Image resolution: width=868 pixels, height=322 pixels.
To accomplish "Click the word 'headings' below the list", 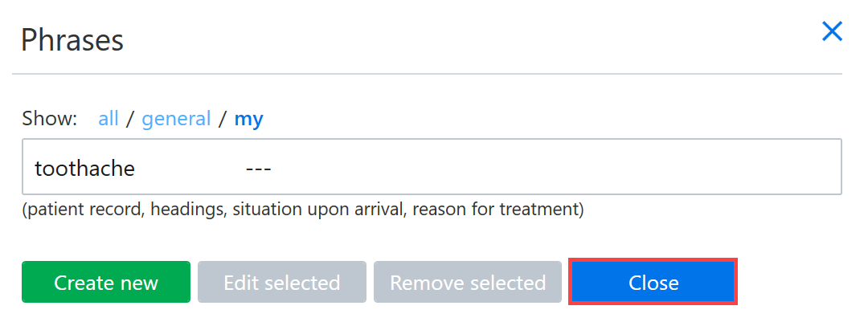I will click(x=187, y=210).
